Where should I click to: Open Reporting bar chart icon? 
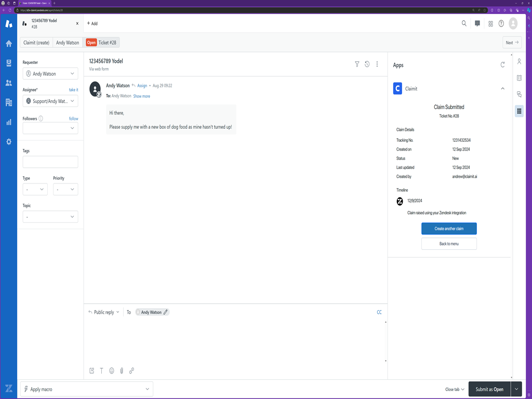[8, 122]
